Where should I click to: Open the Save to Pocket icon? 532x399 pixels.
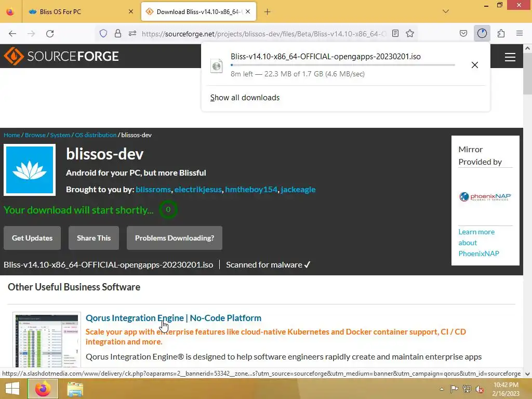(463, 33)
